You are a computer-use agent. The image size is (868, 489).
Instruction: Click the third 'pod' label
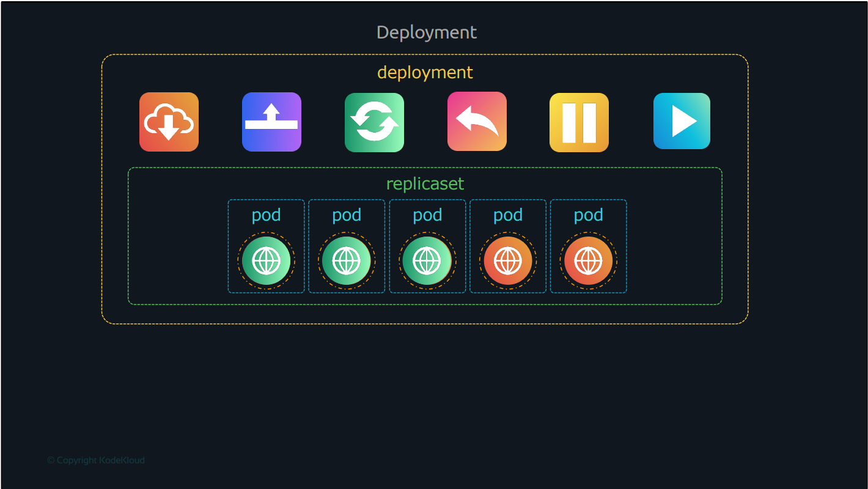pyautogui.click(x=427, y=216)
